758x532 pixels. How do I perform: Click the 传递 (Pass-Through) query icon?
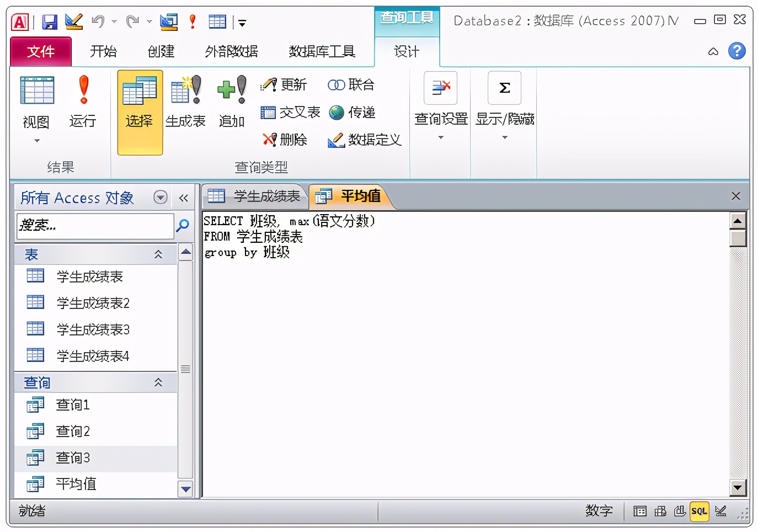[353, 112]
